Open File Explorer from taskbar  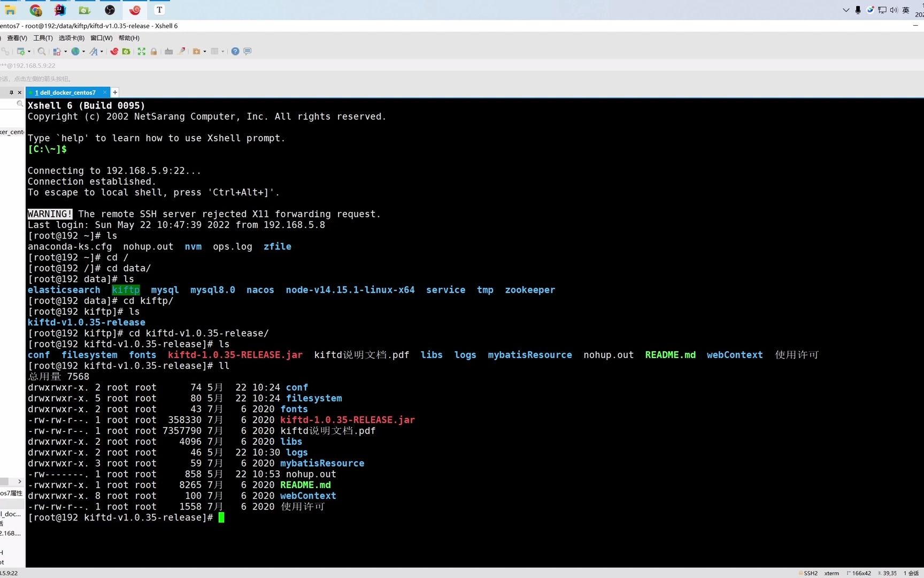point(10,10)
